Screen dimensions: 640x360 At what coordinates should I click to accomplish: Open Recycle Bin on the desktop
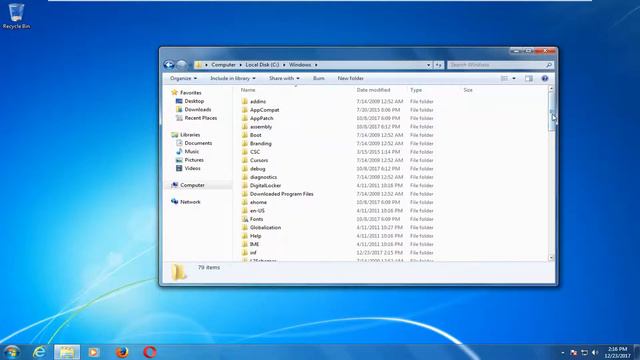[x=16, y=16]
